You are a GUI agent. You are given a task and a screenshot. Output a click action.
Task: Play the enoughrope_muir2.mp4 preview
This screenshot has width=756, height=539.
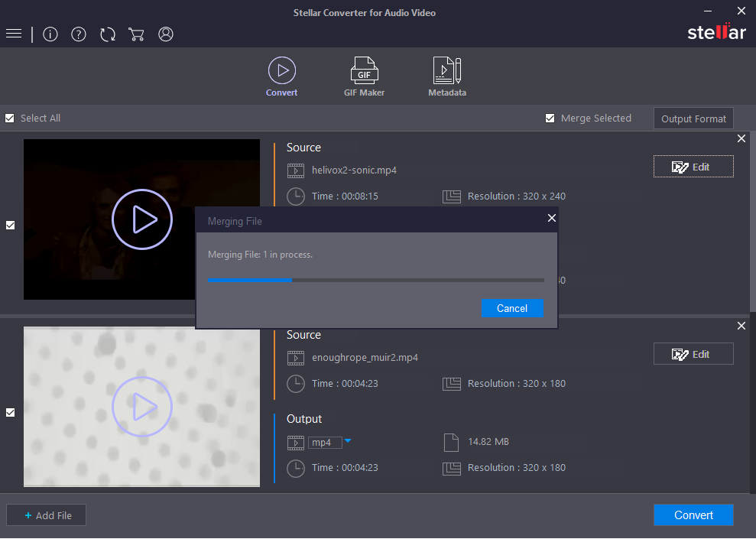click(x=141, y=407)
